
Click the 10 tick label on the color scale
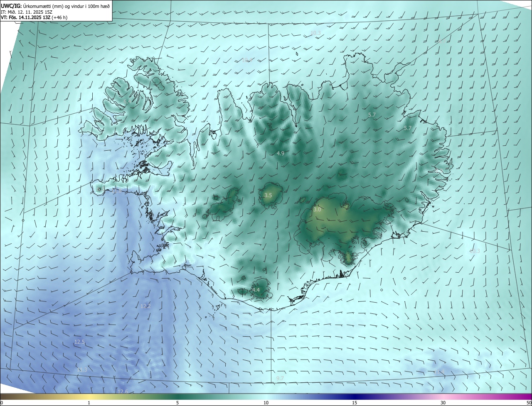click(x=266, y=403)
